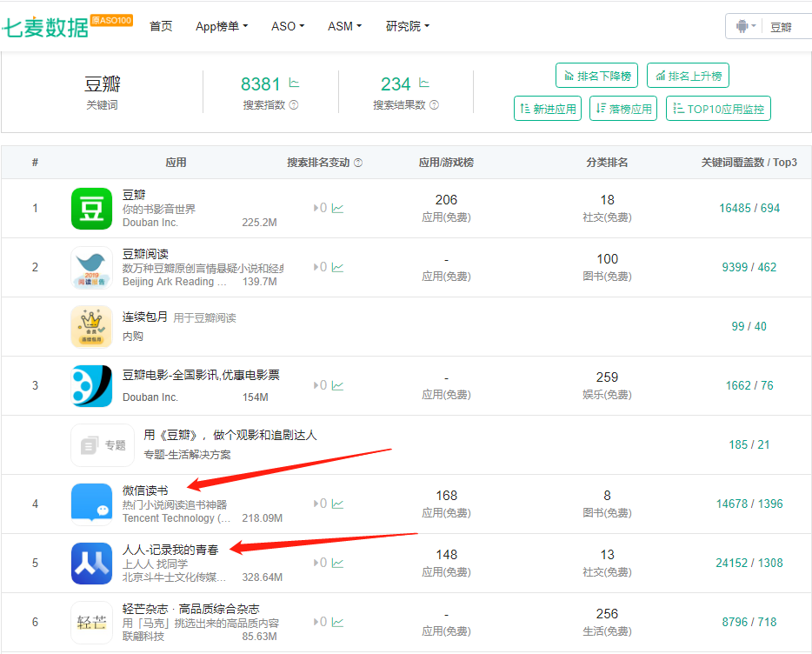The height and width of the screenshot is (654, 812).
Task: Open the 豆瓣阅读 app icon
Action: (x=91, y=268)
